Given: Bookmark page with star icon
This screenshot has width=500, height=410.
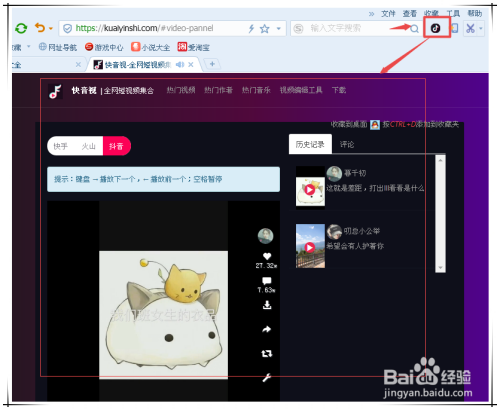Looking at the screenshot, I should [265, 29].
